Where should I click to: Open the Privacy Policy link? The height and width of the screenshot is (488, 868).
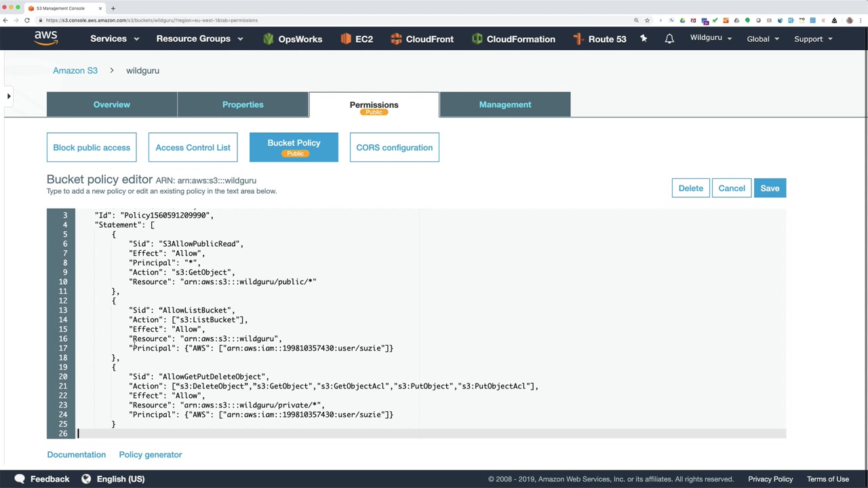(x=770, y=479)
